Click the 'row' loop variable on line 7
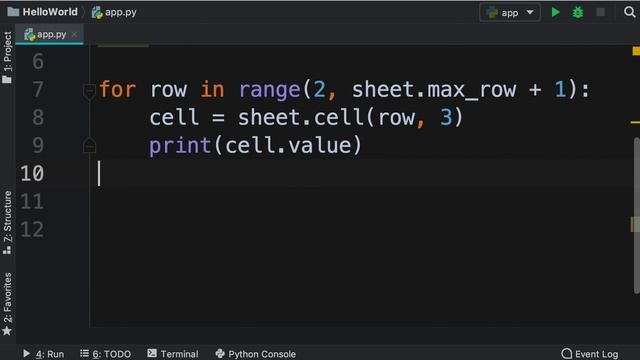The image size is (640, 360). tap(168, 90)
